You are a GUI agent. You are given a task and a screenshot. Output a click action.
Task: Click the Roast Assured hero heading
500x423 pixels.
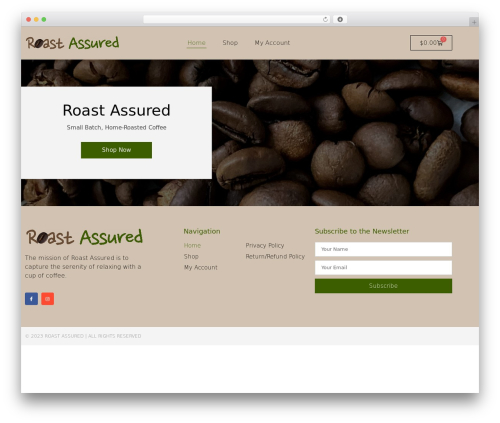click(116, 110)
